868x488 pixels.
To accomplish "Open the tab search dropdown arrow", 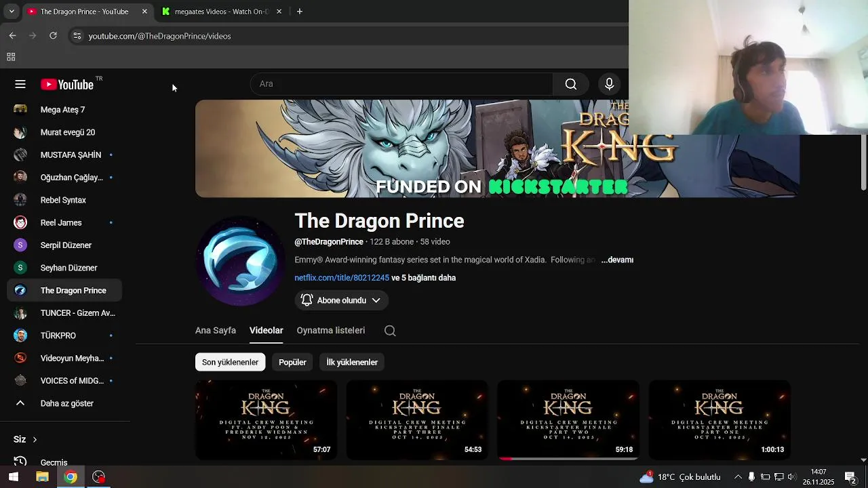I will pyautogui.click(x=12, y=12).
